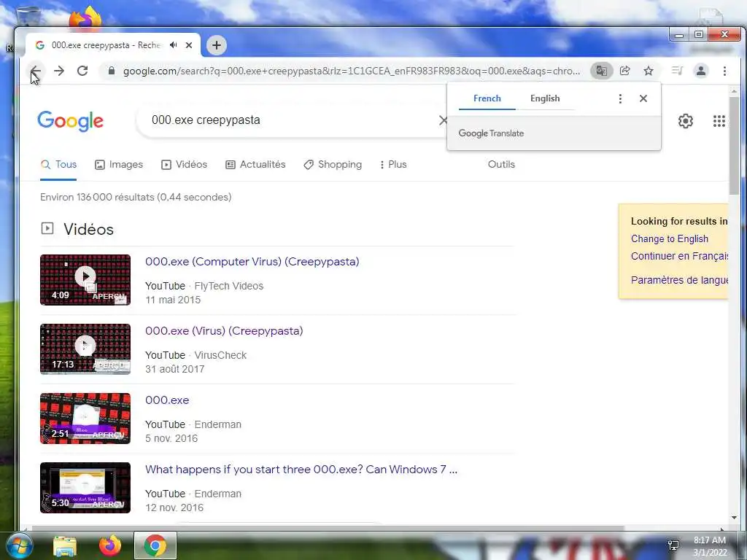Switch to the Shopping results tab
The height and width of the screenshot is (560, 747).
333,164
